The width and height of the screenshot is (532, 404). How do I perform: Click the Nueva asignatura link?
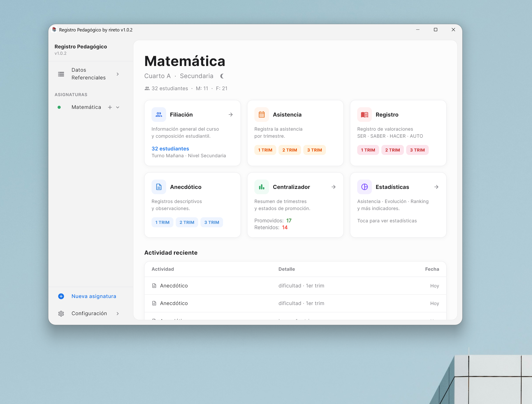pos(94,296)
